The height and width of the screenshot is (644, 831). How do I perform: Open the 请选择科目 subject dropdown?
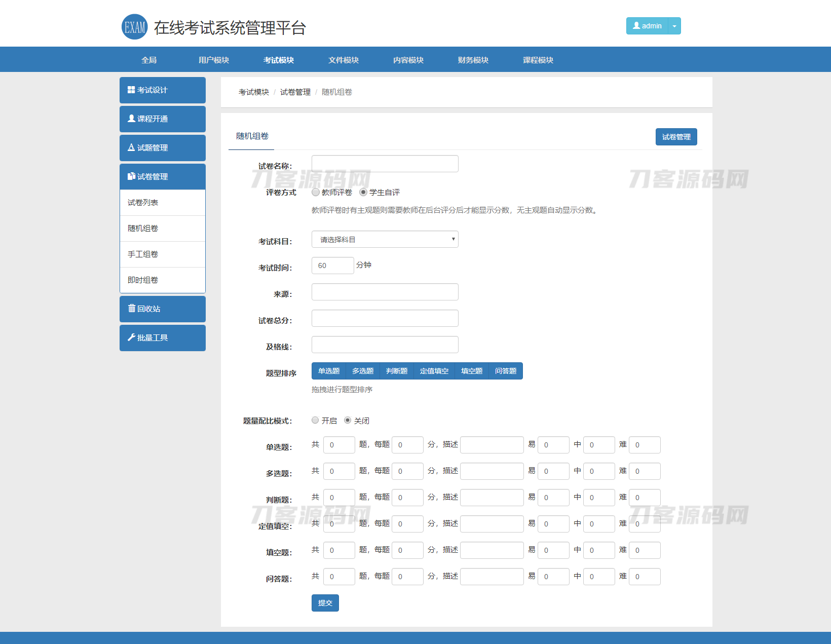click(385, 239)
